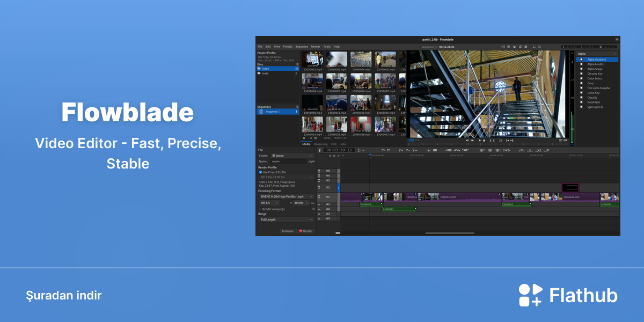This screenshot has height=322, width=644.
Task: Open the 8M b/s bitrate dropdown
Action: point(269,203)
